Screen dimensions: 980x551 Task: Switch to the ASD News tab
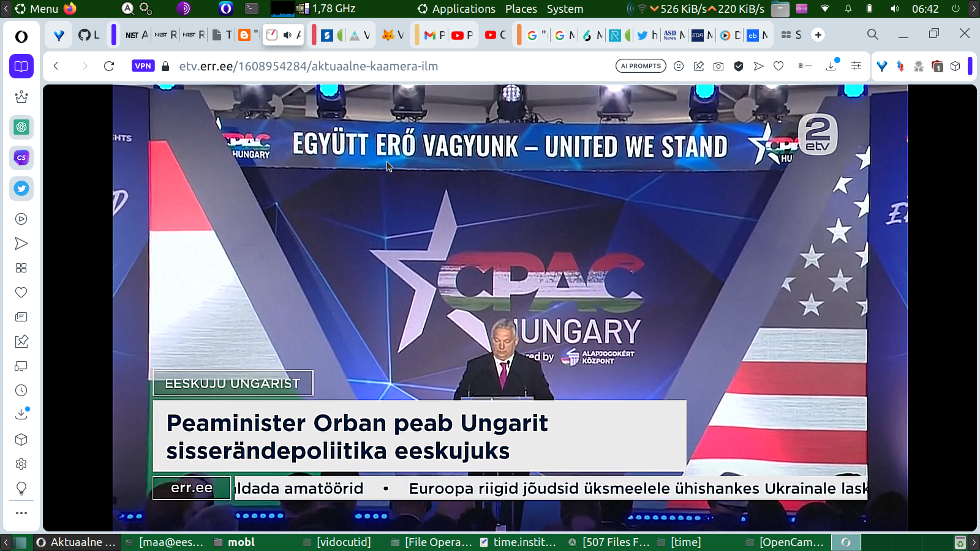[674, 35]
